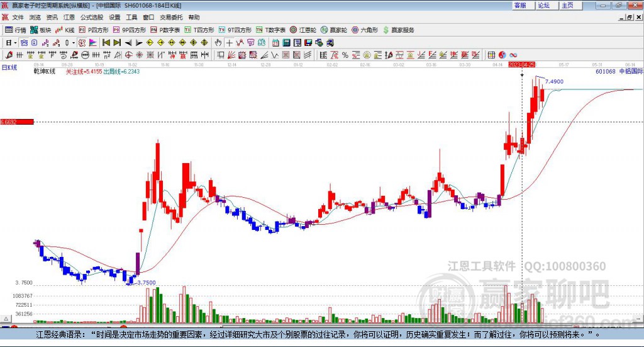Image resolution: width=644 pixels, height=347 pixels.
Task: Click the colored flag icon
Action: (x=93, y=43)
